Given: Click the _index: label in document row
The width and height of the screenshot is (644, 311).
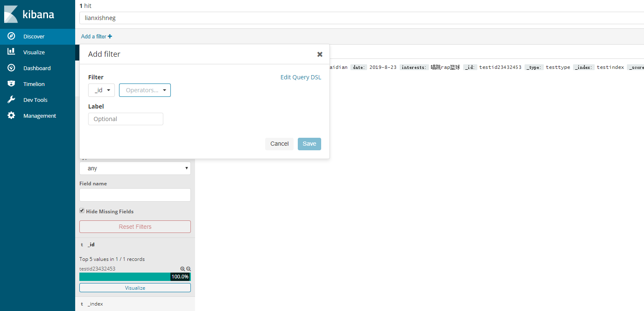Looking at the screenshot, I should (584, 67).
